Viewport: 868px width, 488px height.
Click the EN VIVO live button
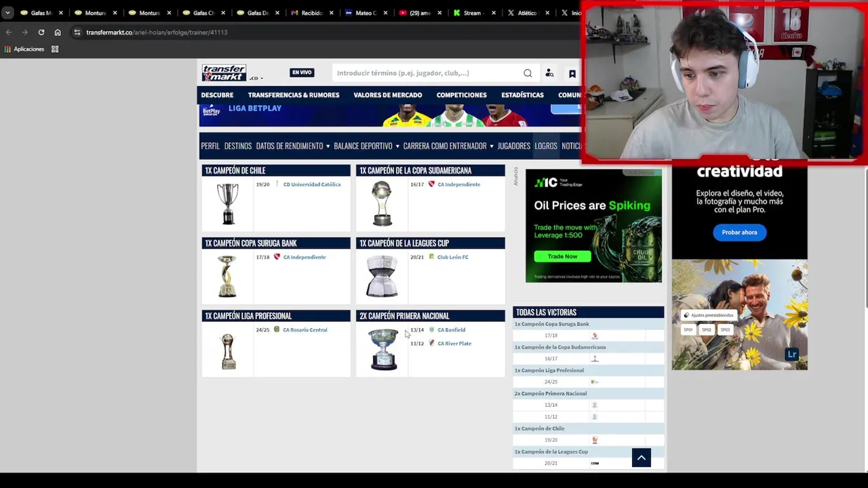click(302, 73)
